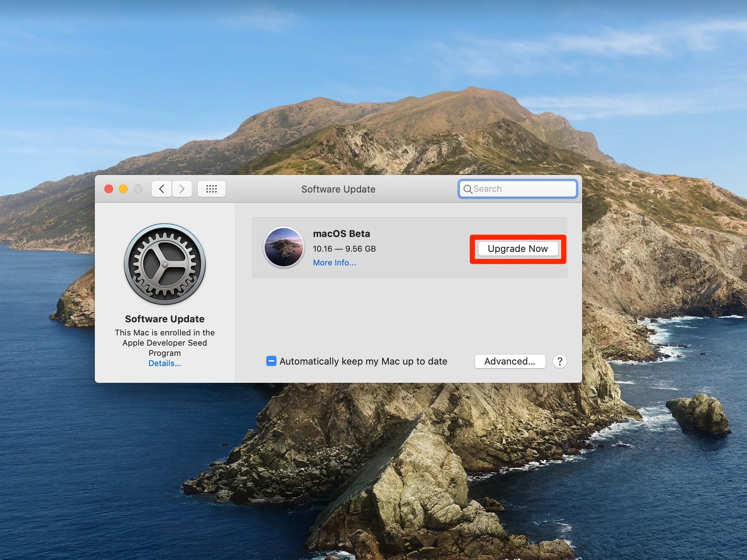Close the window with the red button
This screenshot has height=560, width=747.
(x=109, y=189)
